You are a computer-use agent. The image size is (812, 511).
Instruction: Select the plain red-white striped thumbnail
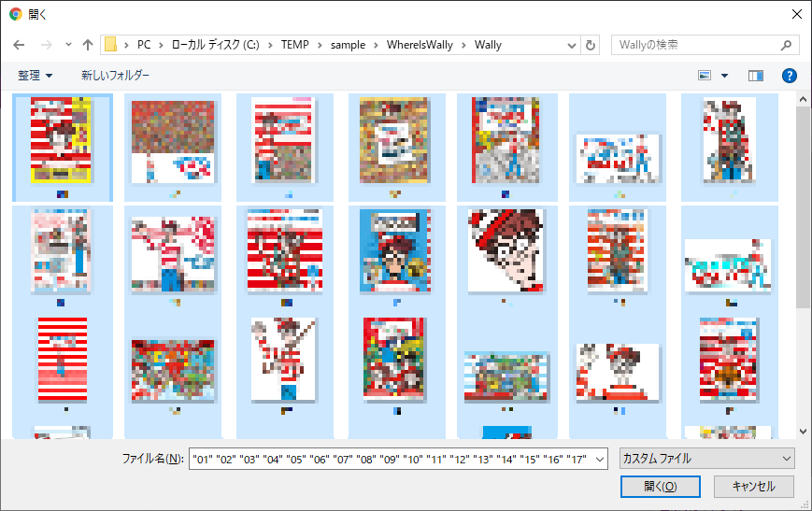(63, 360)
